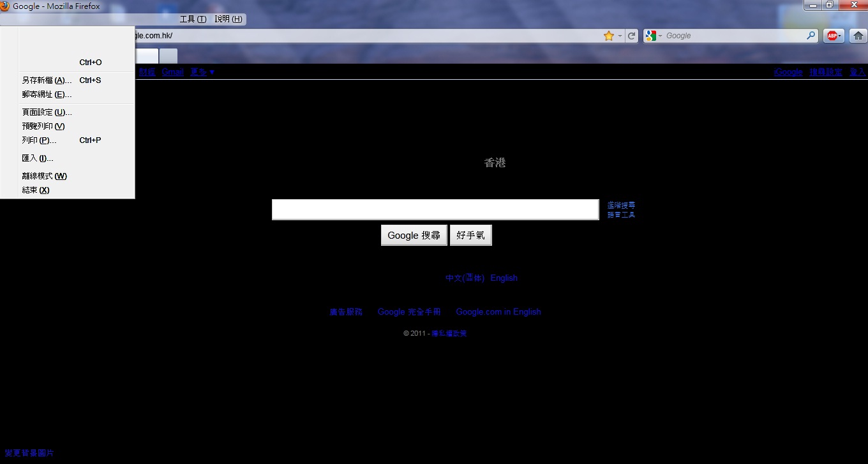Screen dimensions: 868x464
Task: Open the privacy policy link beside © 2011
Action: [x=449, y=333]
